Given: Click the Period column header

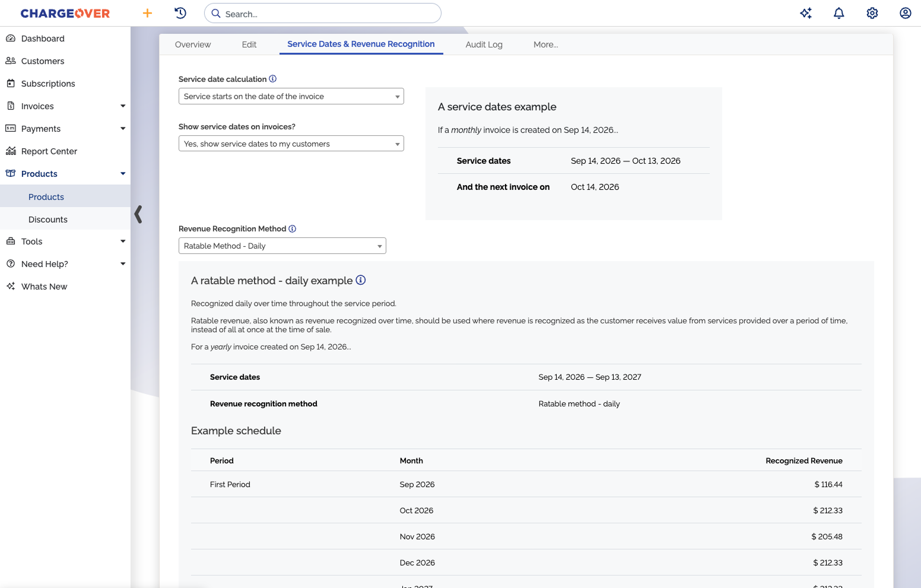Looking at the screenshot, I should (x=222, y=460).
